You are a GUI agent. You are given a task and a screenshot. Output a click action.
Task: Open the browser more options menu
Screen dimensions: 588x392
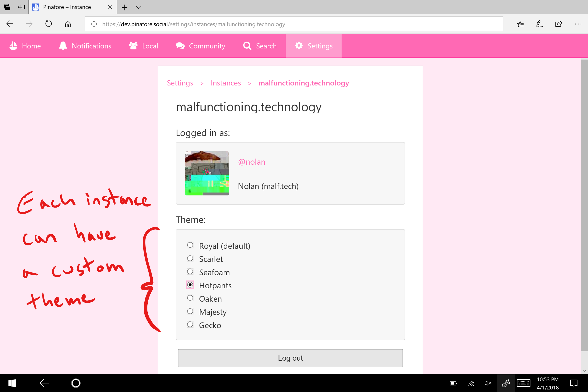pos(578,24)
